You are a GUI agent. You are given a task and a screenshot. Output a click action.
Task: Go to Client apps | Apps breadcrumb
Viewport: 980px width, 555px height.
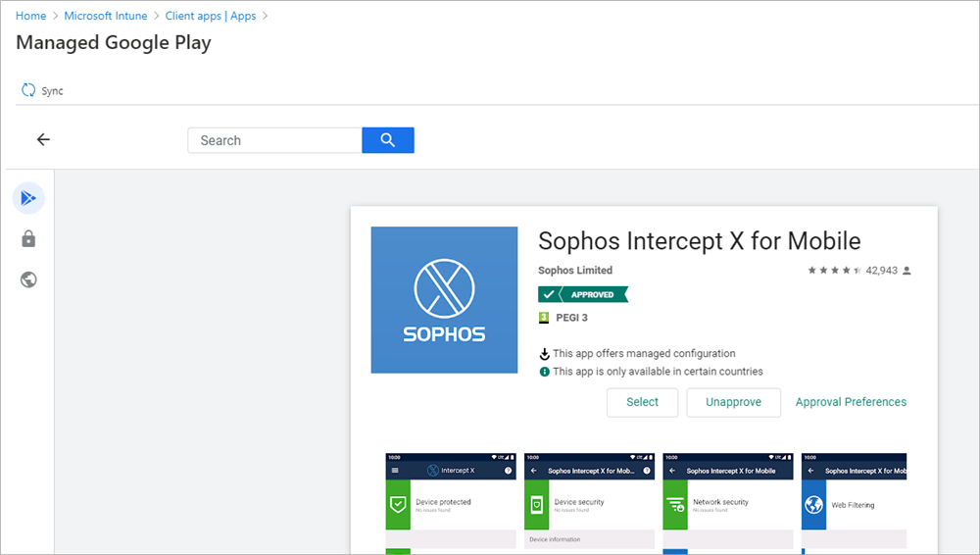[211, 16]
